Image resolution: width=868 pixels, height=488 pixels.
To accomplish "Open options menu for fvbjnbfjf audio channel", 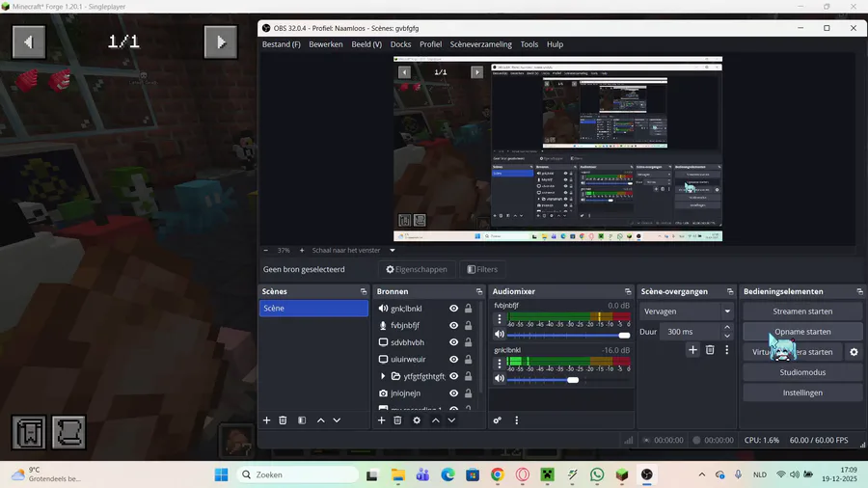I will (500, 318).
